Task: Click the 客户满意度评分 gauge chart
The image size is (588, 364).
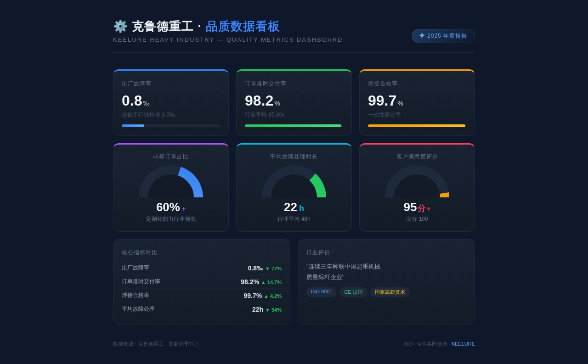Action: click(x=417, y=181)
